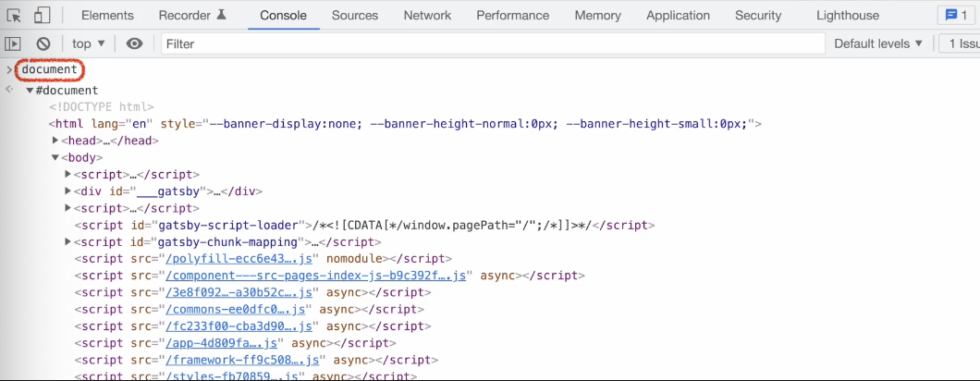The image size is (980, 381).
Task: Open the Default levels dropdown
Action: click(878, 43)
